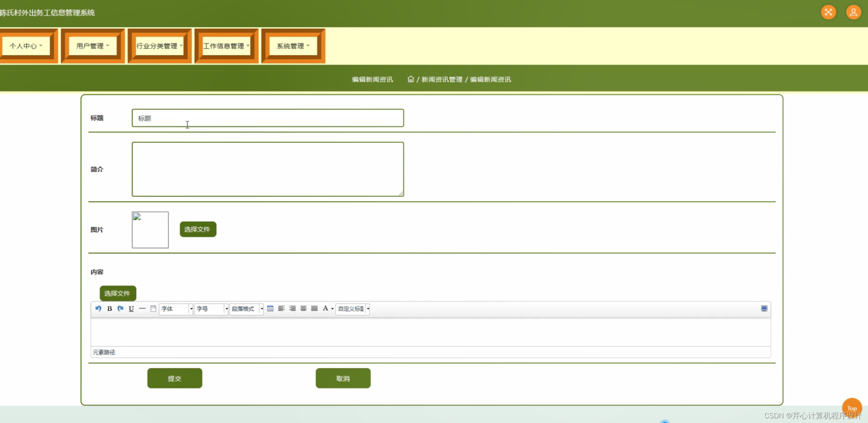Click the editor fullscreen monitor icon

click(764, 309)
